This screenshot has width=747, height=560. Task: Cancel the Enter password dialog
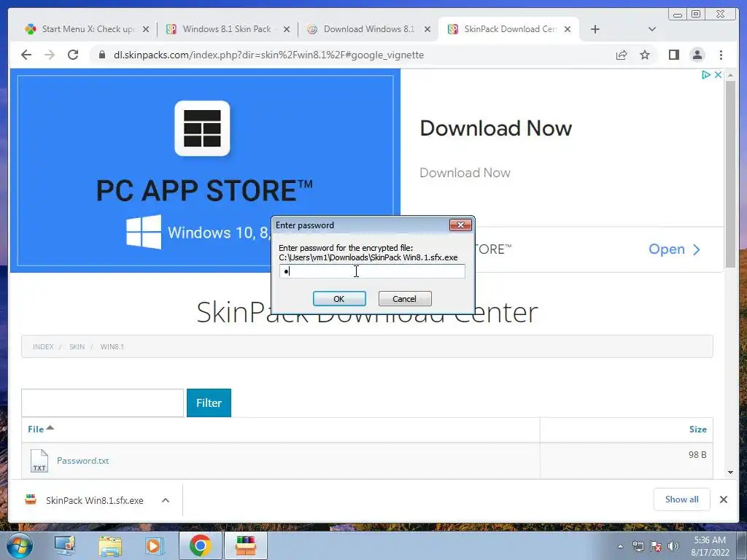tap(404, 298)
